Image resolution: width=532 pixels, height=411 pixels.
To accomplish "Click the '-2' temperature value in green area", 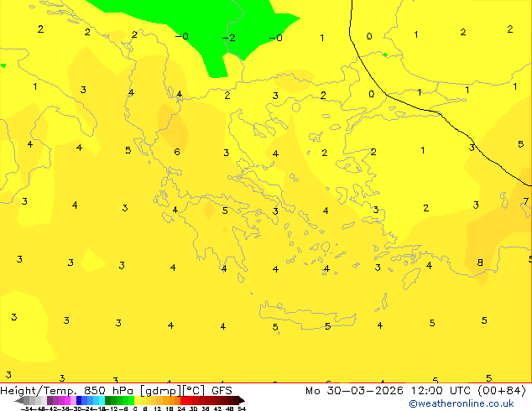I will pyautogui.click(x=229, y=37).
